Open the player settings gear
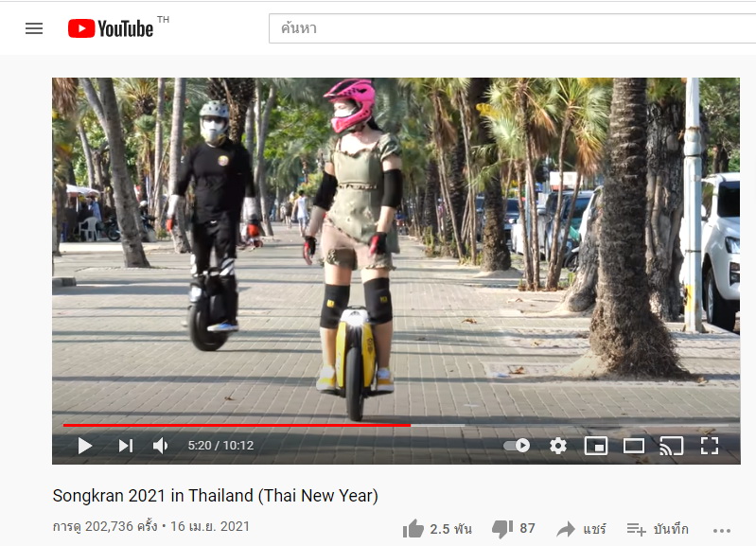The image size is (756, 546). tap(558, 446)
